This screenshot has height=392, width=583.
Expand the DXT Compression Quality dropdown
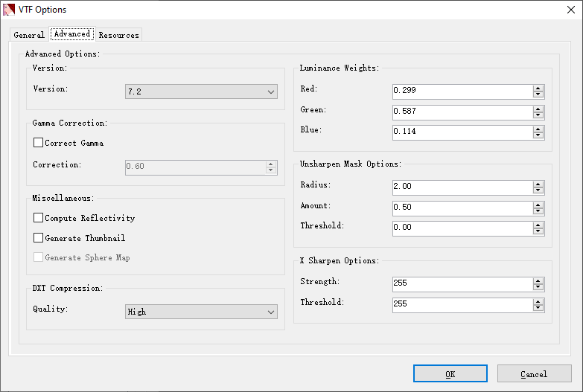click(x=201, y=312)
